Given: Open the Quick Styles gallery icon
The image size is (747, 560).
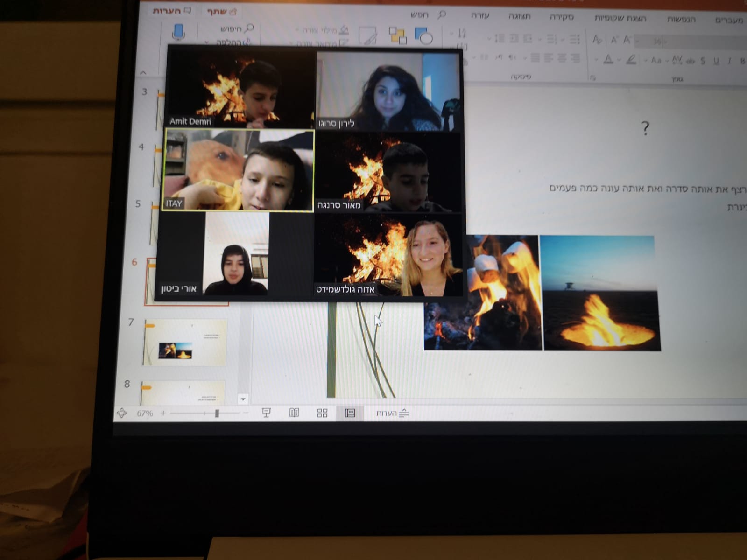Looking at the screenshot, I should [368, 35].
